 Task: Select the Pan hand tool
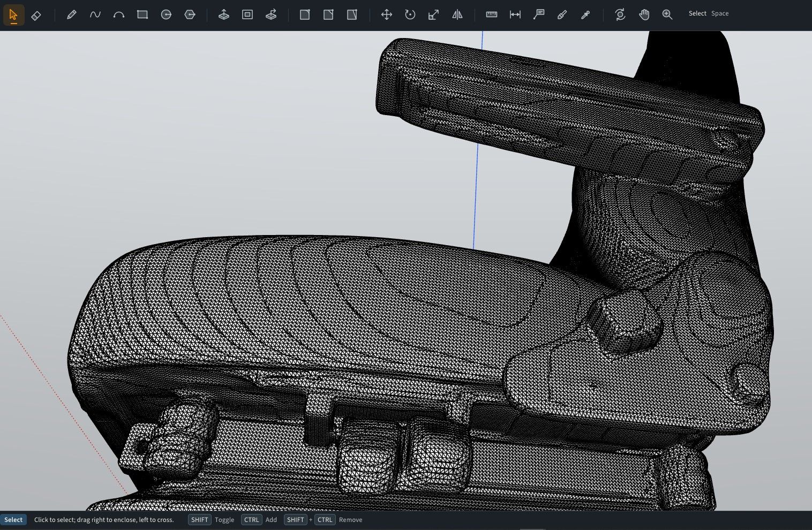(644, 15)
